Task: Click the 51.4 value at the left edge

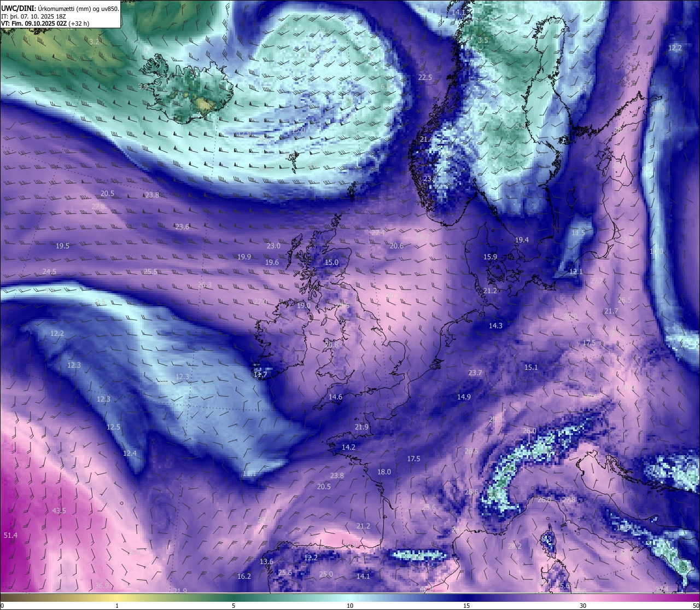Action: coord(10,535)
